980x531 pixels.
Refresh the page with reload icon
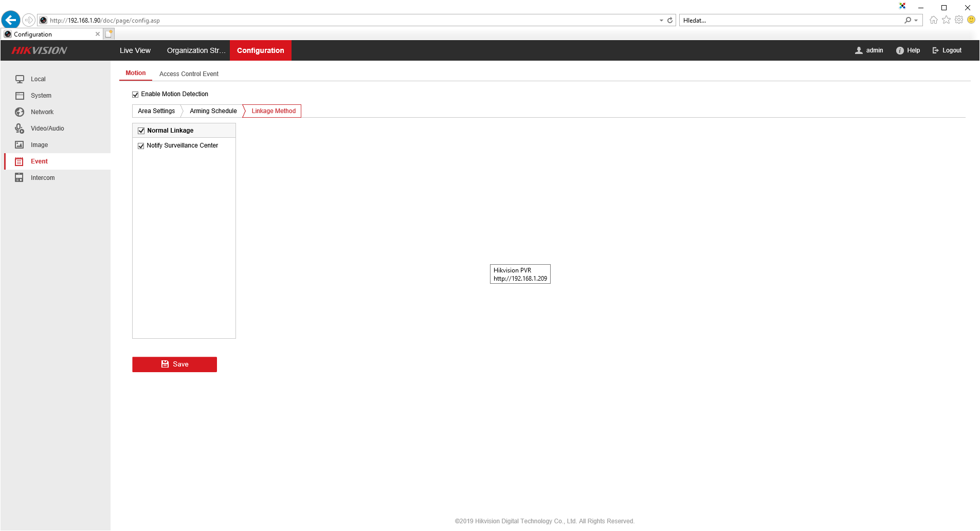coord(670,21)
